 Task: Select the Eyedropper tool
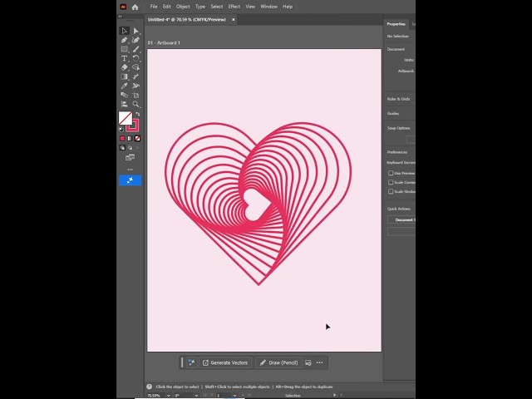(x=125, y=86)
